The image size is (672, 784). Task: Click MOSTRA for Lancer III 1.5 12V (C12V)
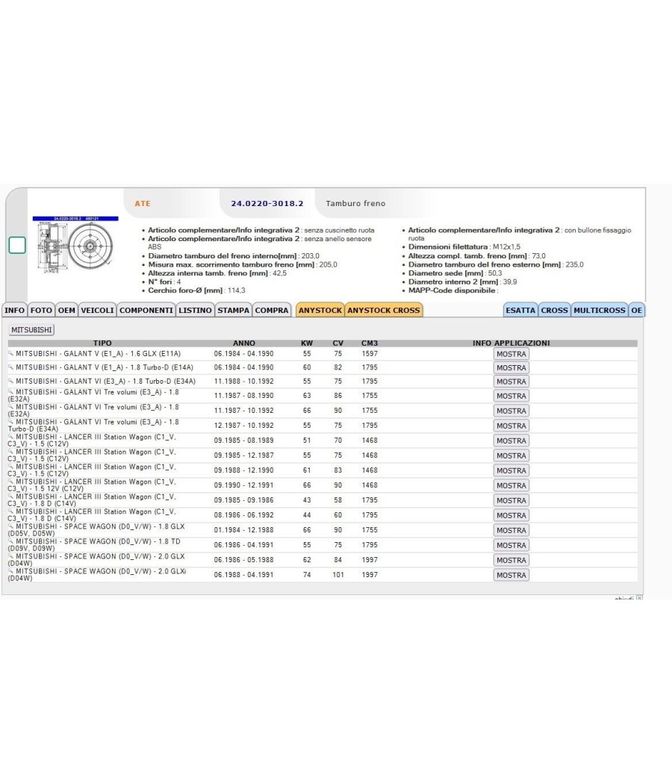(x=511, y=485)
